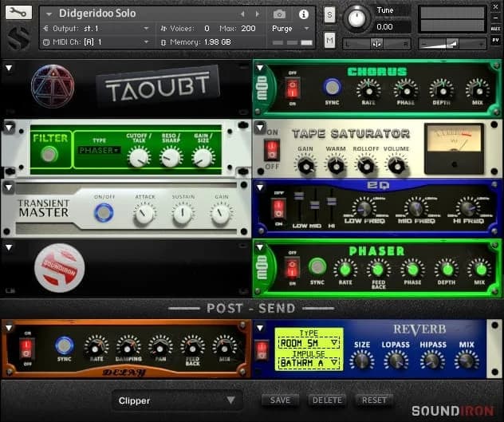Open the Output st. 1 menu
Viewport: 504px width, 422px height.
(96, 28)
